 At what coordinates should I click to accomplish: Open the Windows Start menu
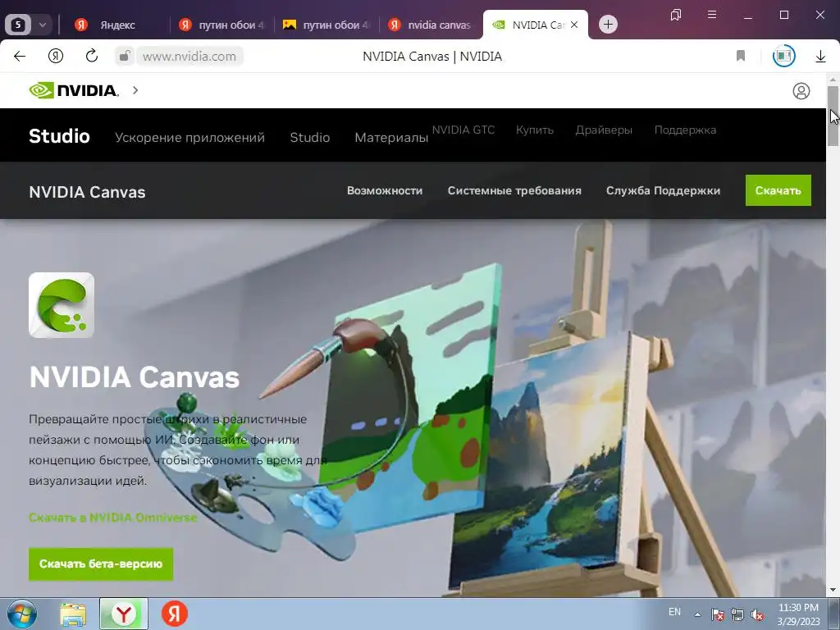(x=22, y=614)
